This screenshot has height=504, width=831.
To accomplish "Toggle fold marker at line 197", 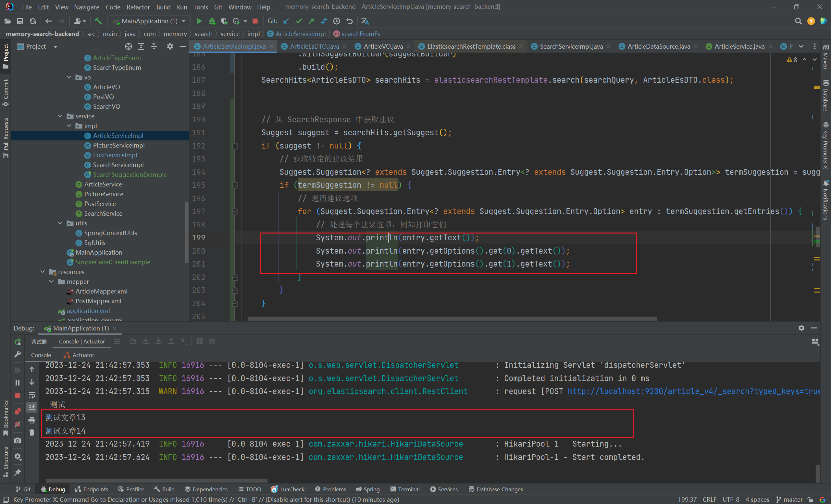I will pyautogui.click(x=235, y=212).
